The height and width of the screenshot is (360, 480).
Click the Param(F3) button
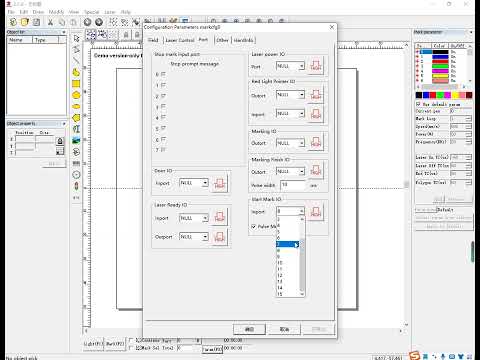[213, 349]
